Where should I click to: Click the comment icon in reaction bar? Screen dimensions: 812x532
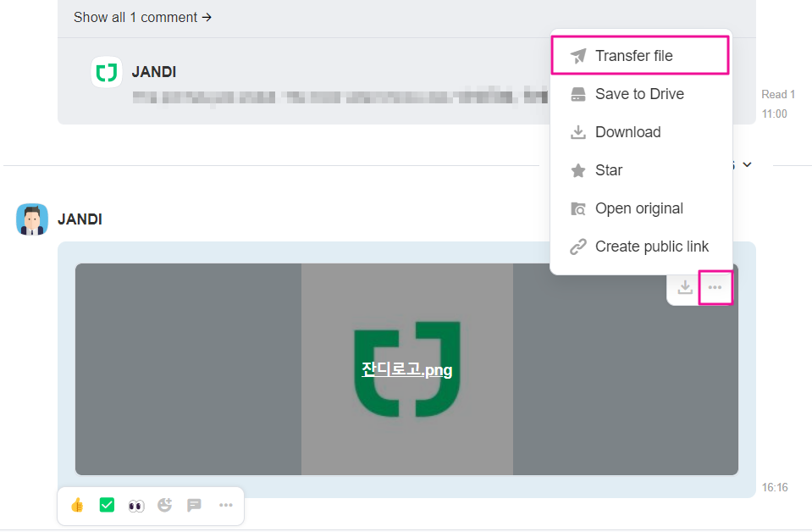point(194,505)
